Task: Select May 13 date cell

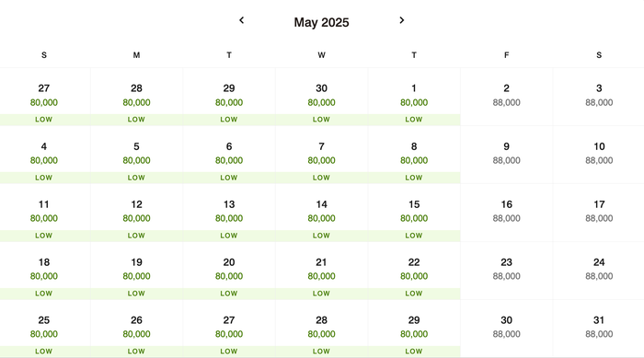Action: click(x=229, y=213)
